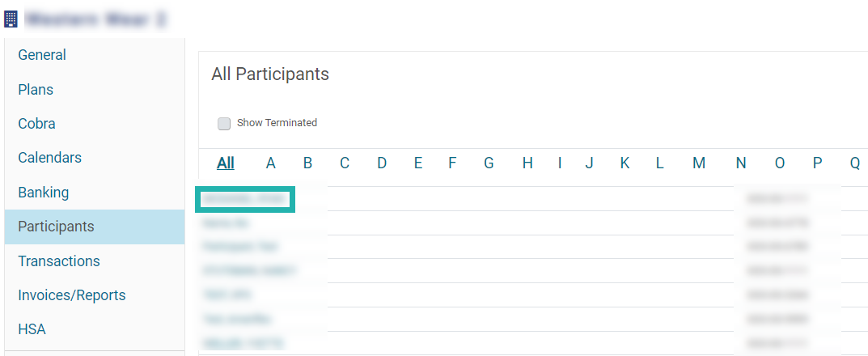Filter participants by letter M
This screenshot has width=868, height=356.
pos(699,163)
